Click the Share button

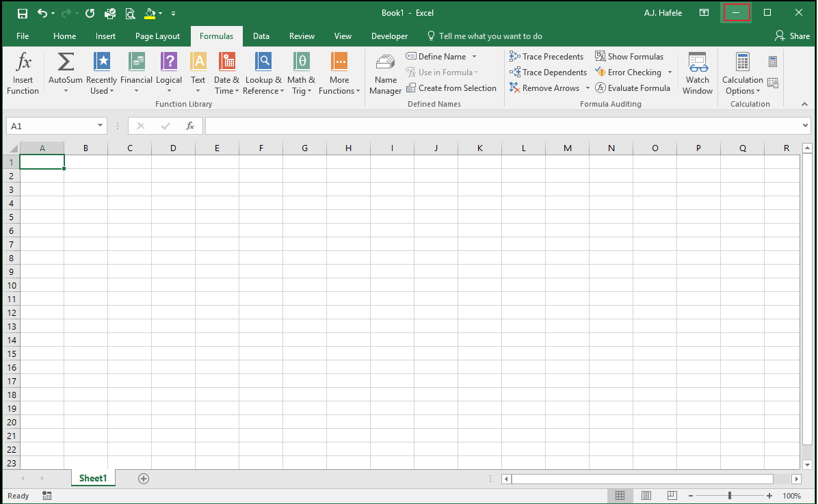792,36
